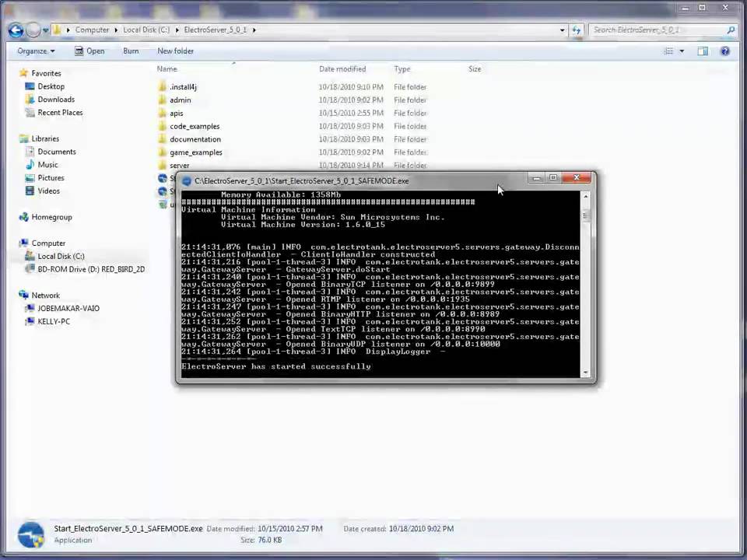Toggle the preview pane icon
747x560 pixels.
tap(703, 51)
